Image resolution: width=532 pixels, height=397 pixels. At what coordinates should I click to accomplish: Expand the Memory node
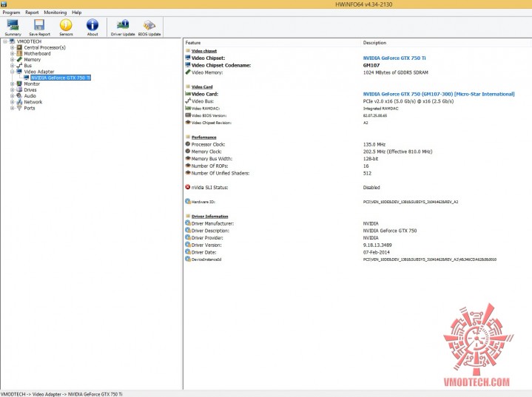click(13, 59)
